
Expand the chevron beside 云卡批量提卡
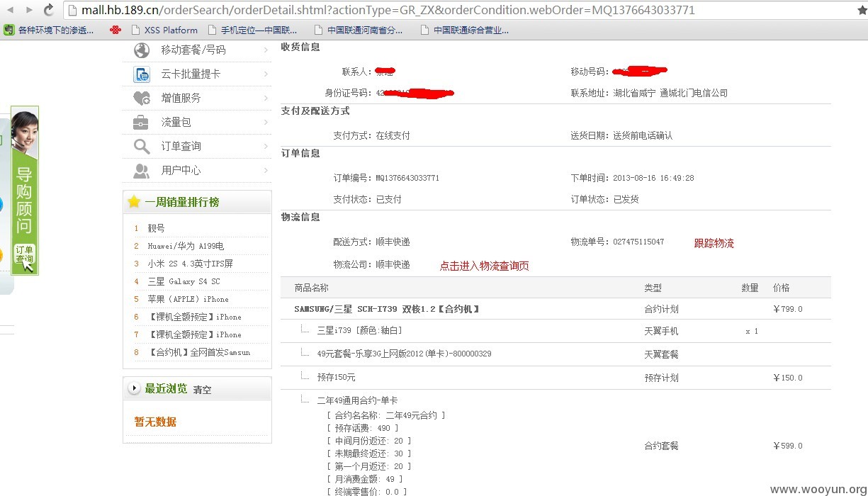pos(266,74)
